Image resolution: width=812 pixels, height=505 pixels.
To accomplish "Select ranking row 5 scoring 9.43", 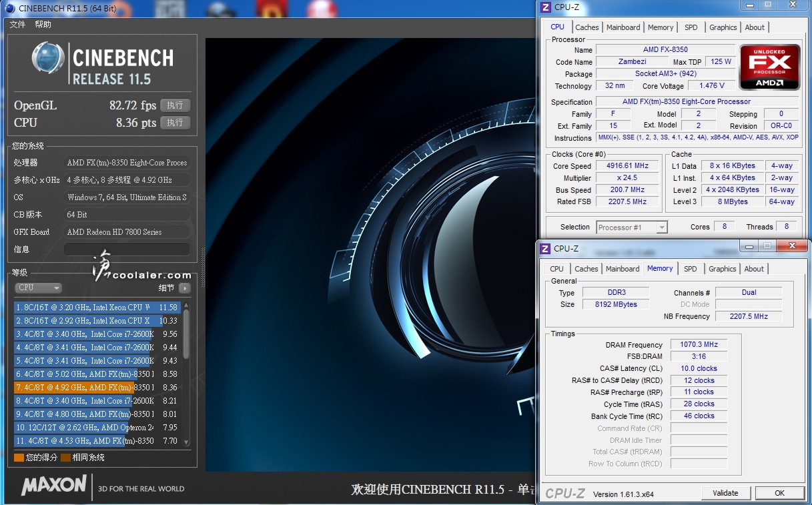I will 97,361.
